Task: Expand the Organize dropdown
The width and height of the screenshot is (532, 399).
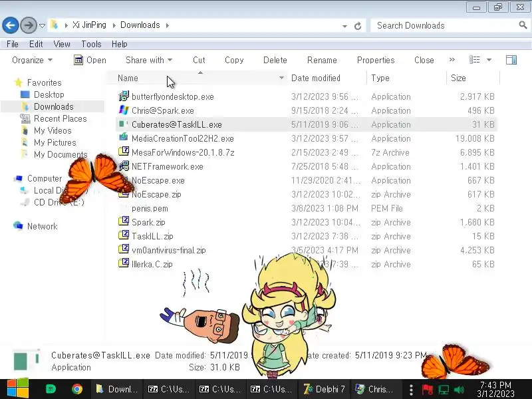Action: [32, 60]
